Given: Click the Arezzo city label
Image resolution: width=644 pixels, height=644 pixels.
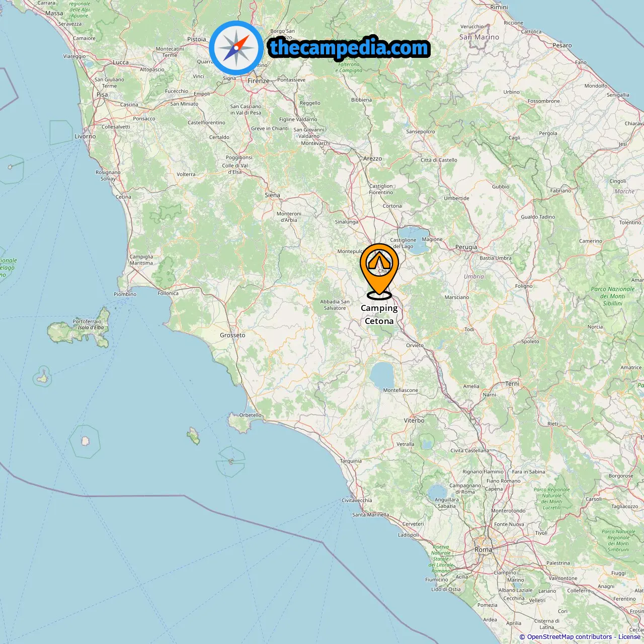Looking at the screenshot, I should 373,158.
